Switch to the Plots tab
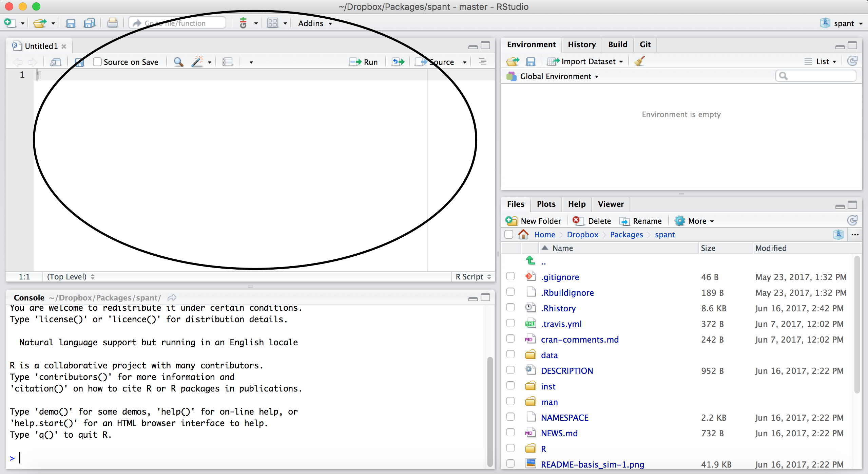Viewport: 868px width, 474px height. tap(546, 204)
